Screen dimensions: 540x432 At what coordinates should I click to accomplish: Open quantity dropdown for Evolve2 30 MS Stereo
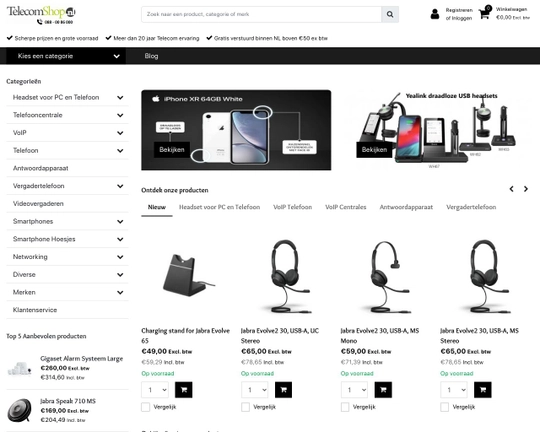click(x=454, y=390)
